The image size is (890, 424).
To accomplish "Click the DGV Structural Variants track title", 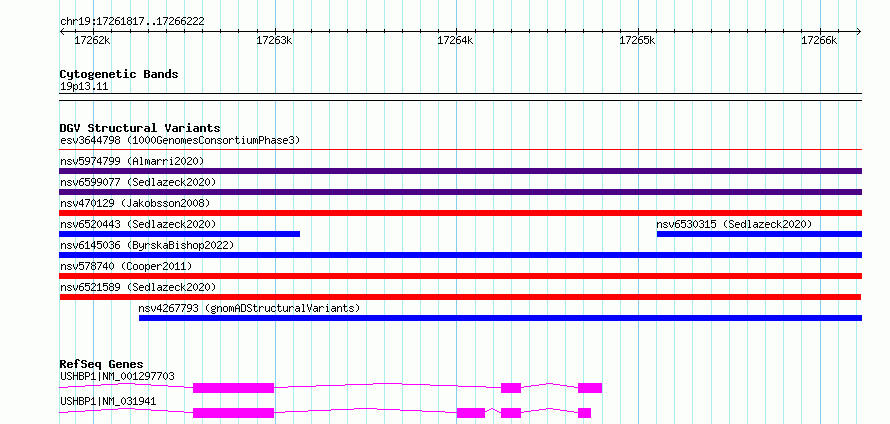I will pyautogui.click(x=140, y=128).
